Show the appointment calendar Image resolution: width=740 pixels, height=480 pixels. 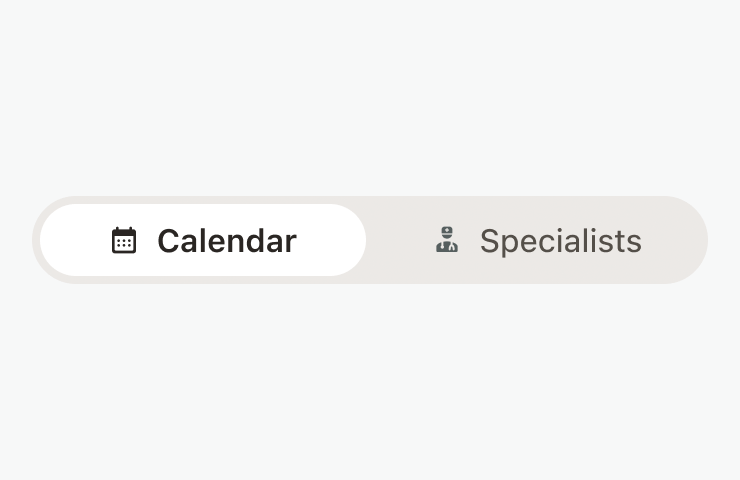[203, 240]
